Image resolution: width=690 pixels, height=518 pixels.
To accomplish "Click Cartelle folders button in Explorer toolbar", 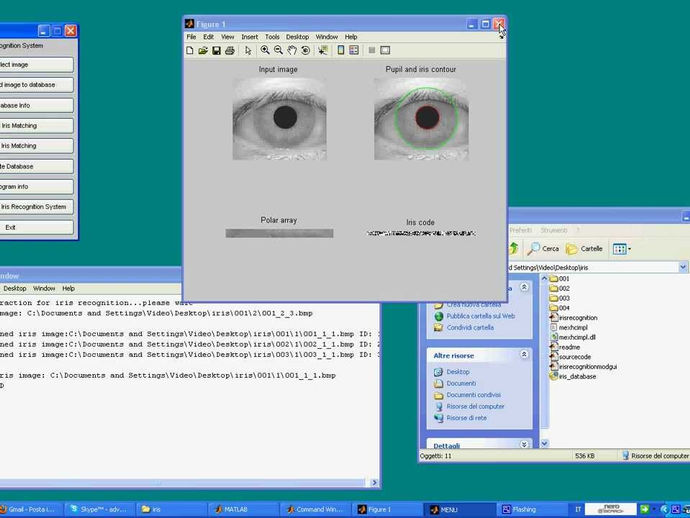I will pyautogui.click(x=584, y=249).
